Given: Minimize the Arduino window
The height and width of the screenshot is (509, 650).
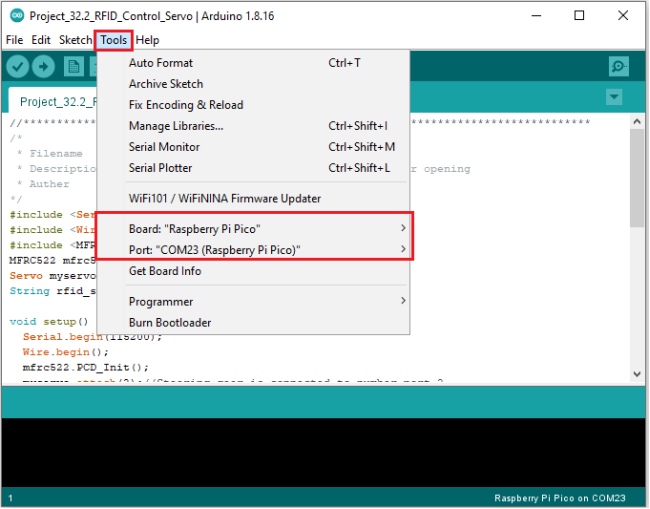Looking at the screenshot, I should [x=536, y=16].
